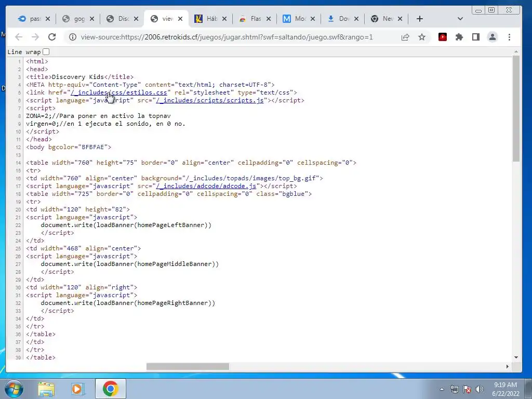Viewport: 532px width, 399px height.
Task: Open the Action Center flag icon
Action: 467,389
